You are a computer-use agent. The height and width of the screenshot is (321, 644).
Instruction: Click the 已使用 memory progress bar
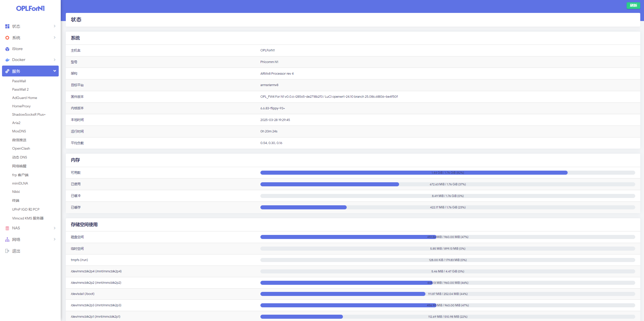tap(448, 184)
